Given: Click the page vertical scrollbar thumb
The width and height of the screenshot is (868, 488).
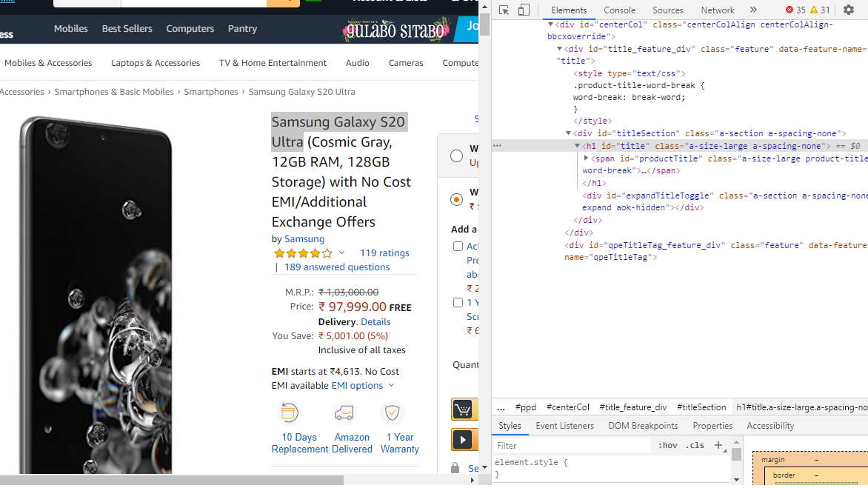Looking at the screenshot, I should [484, 24].
